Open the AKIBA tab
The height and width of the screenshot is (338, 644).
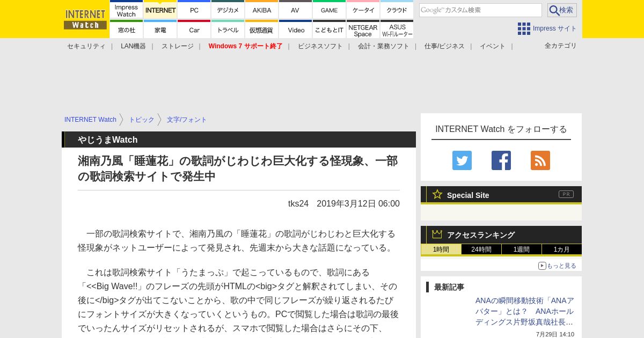tap(262, 10)
